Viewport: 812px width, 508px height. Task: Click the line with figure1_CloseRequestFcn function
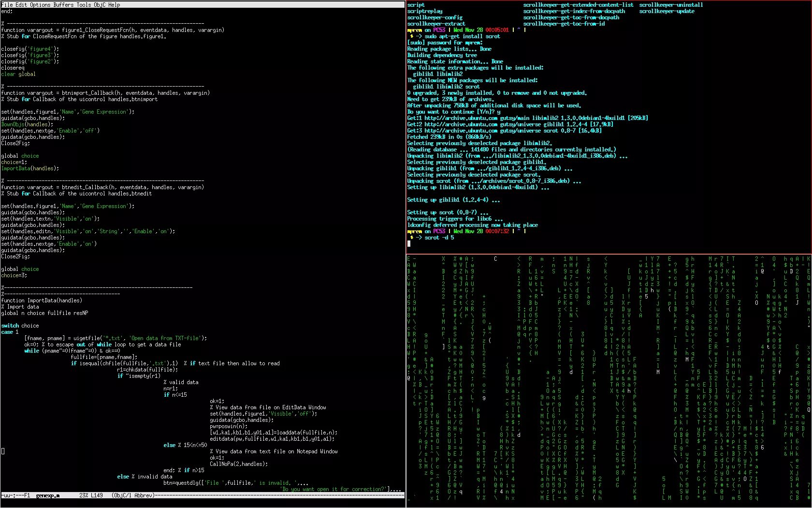click(113, 30)
